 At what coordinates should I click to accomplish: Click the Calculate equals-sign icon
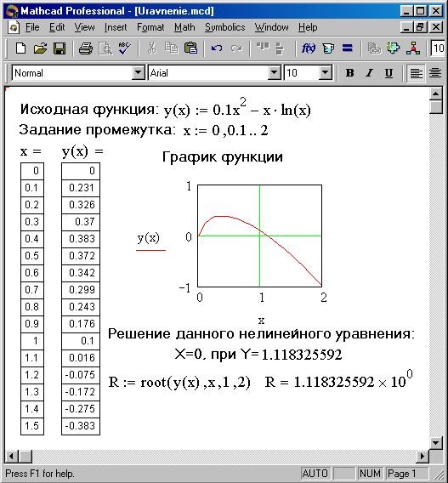click(348, 48)
